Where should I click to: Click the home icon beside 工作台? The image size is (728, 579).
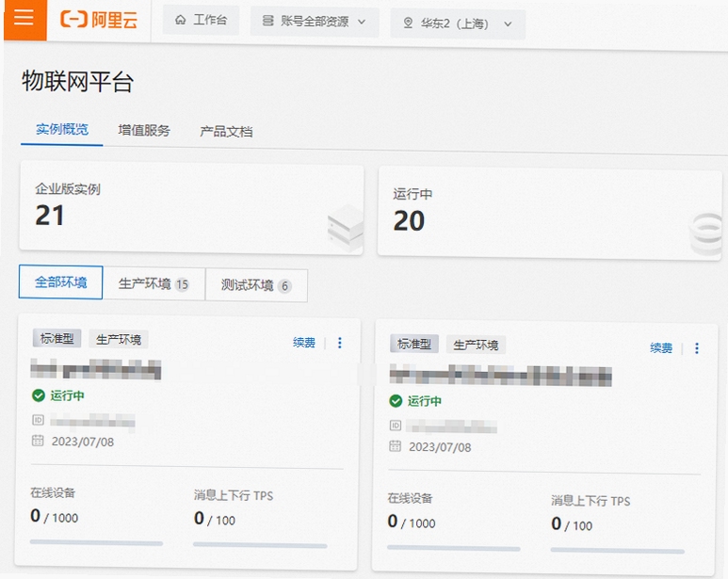(x=180, y=20)
